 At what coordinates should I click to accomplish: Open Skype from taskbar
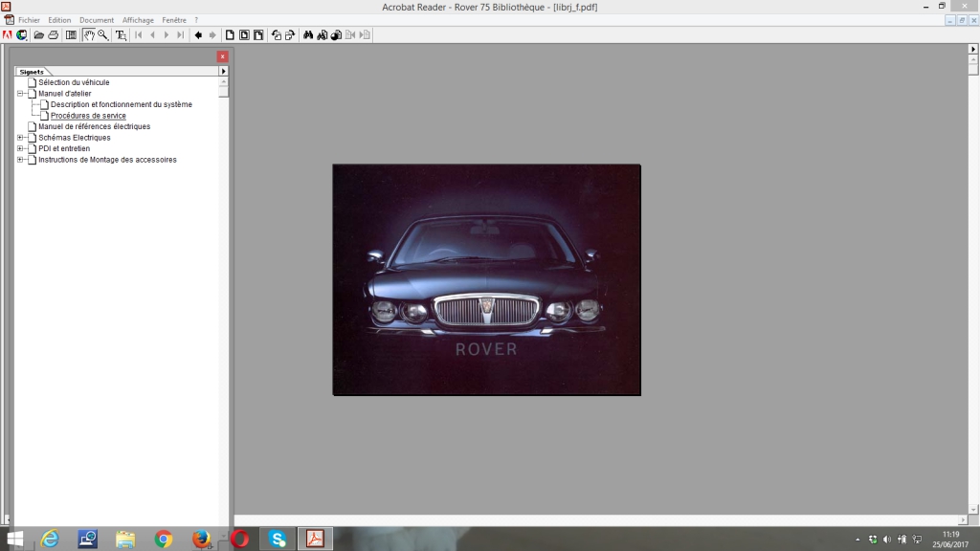pos(278,539)
